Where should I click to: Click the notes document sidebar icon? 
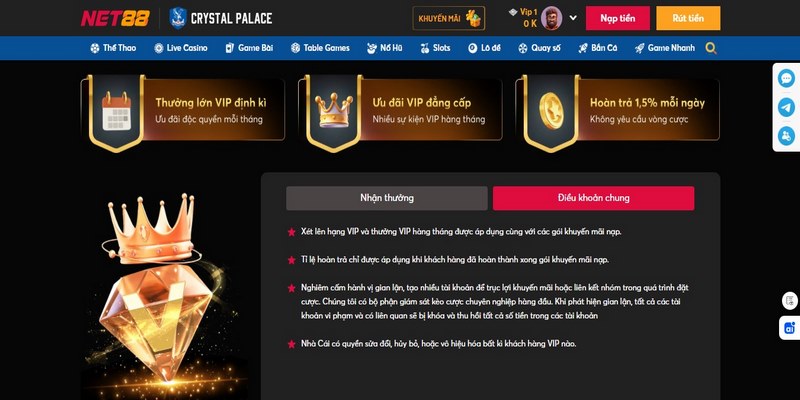tap(790, 301)
